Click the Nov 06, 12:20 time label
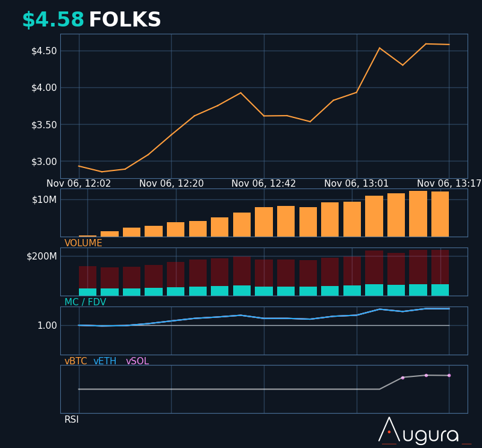The image size is (482, 448). (x=172, y=184)
